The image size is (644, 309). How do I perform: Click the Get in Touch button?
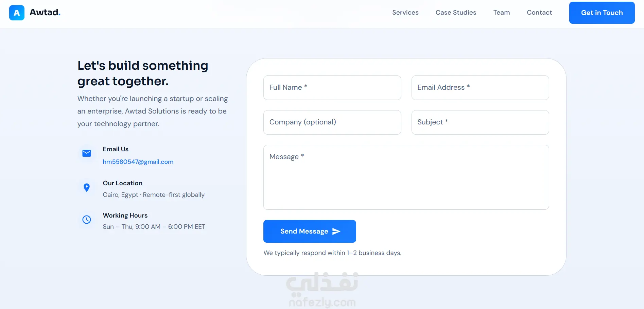coord(602,13)
